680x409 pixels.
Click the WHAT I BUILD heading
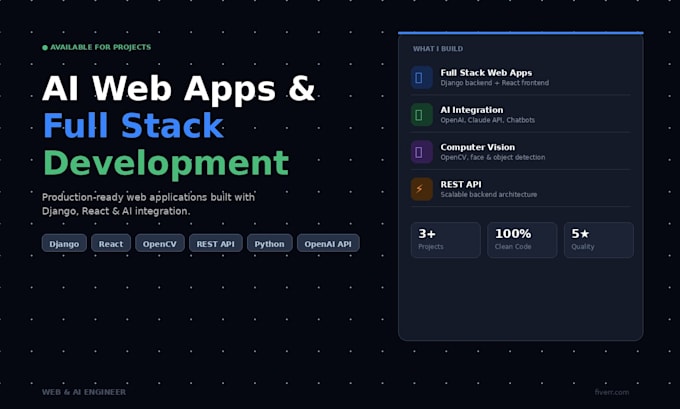(x=438, y=49)
